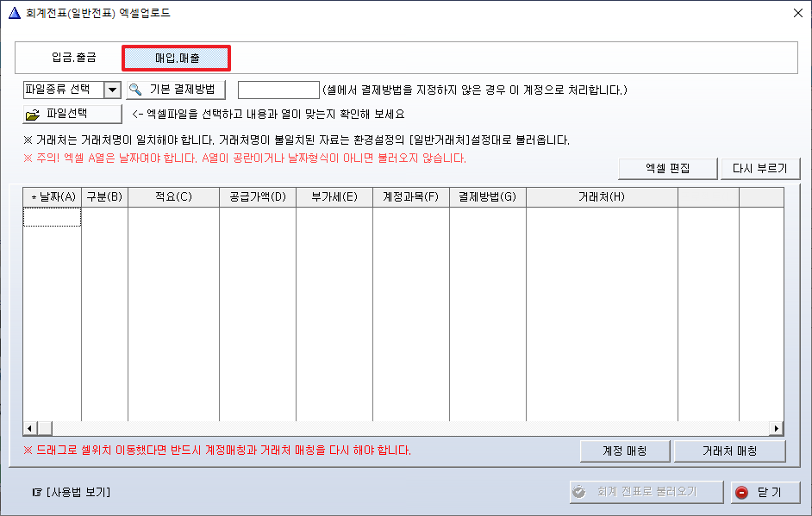Switch to the 입금.출금 tab
This screenshot has height=516, width=812.
[x=74, y=58]
